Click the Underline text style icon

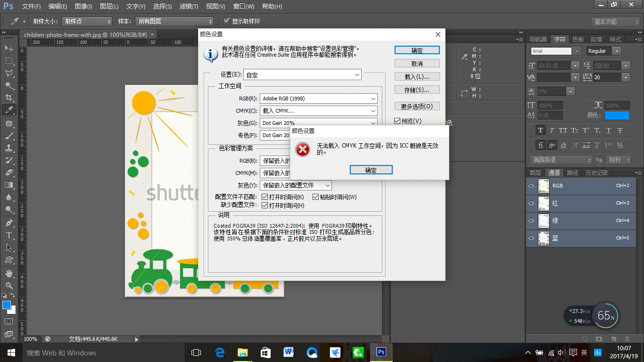[x=609, y=131]
